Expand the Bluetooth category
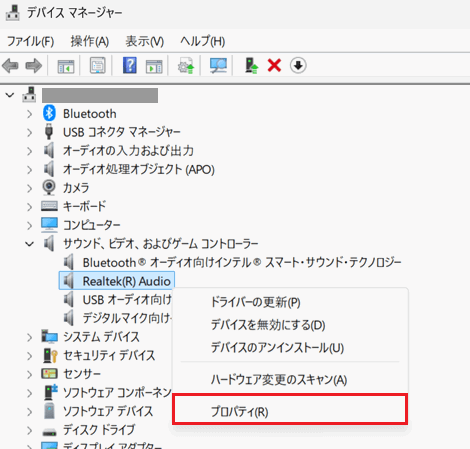The width and height of the screenshot is (470, 449). click(x=30, y=114)
